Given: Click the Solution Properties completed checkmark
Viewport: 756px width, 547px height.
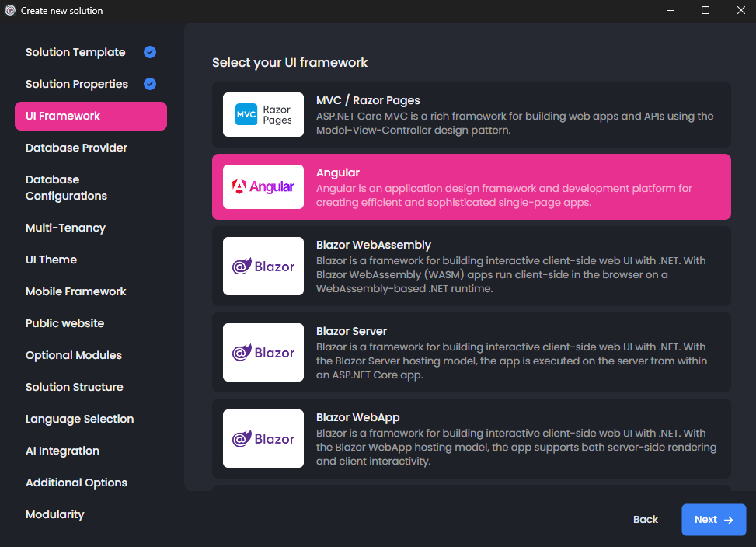Looking at the screenshot, I should [x=150, y=84].
